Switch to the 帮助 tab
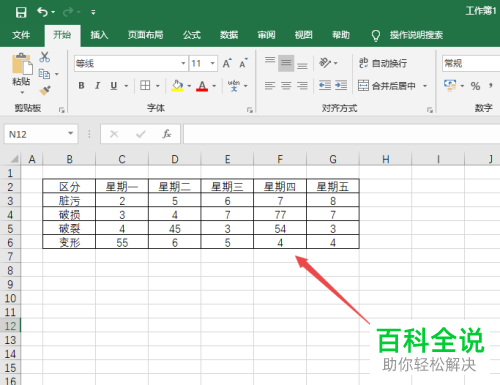Image resolution: width=500 pixels, height=385 pixels. (x=341, y=35)
